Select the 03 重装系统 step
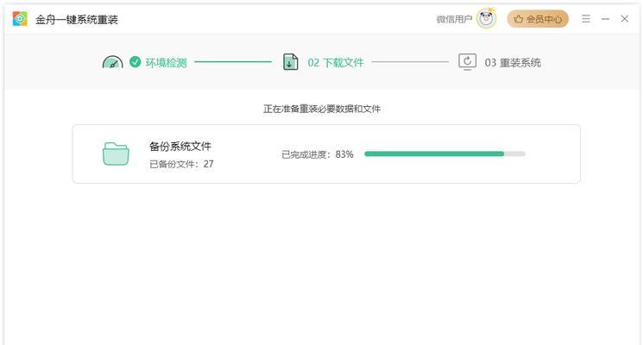Image resolution: width=644 pixels, height=345 pixels. [x=513, y=63]
